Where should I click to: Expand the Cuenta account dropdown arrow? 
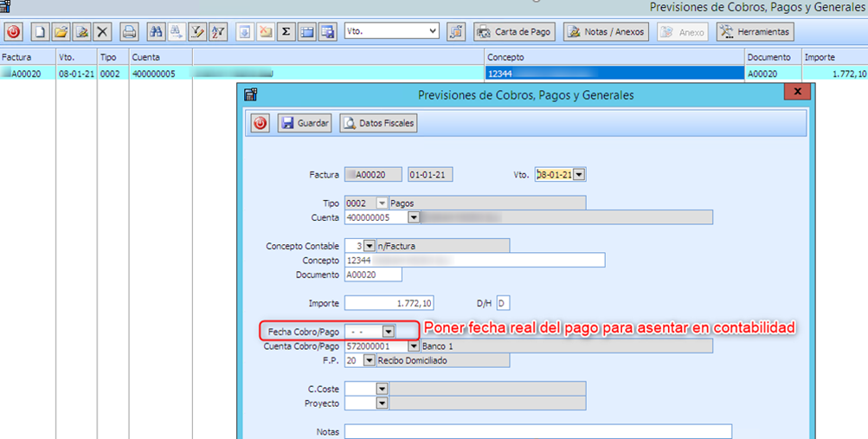tap(414, 217)
